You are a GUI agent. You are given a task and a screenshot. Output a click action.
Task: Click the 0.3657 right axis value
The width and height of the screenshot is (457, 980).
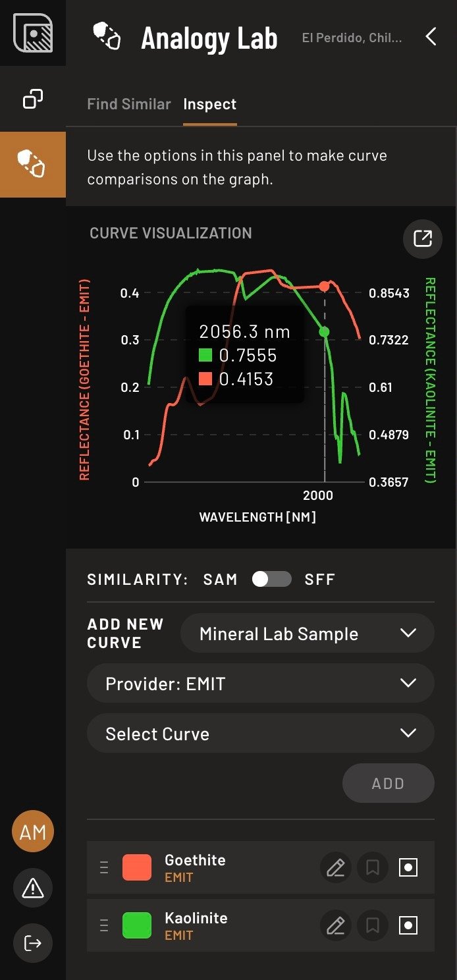pos(389,482)
